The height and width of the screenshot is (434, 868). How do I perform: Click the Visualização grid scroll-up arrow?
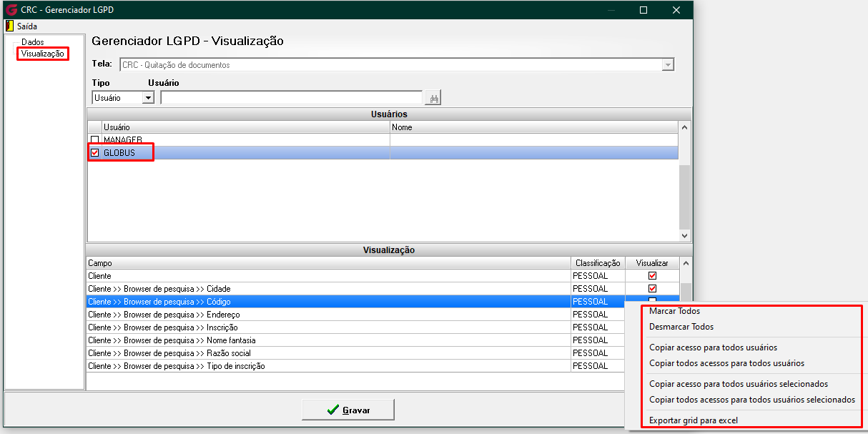click(686, 263)
